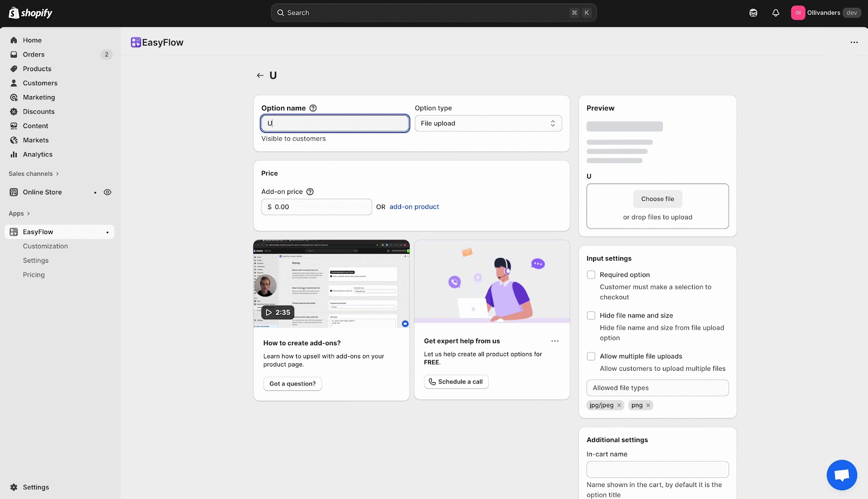Check Hide file name and size

pyautogui.click(x=591, y=315)
